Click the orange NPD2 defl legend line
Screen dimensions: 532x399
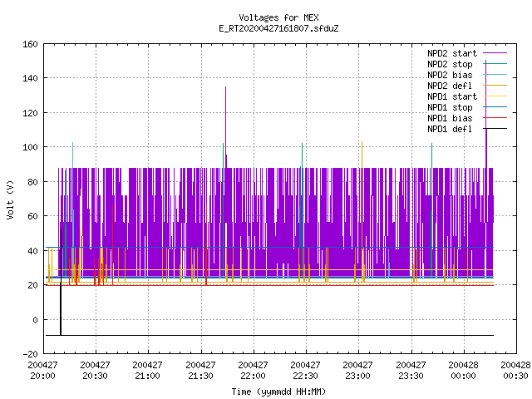pos(495,86)
